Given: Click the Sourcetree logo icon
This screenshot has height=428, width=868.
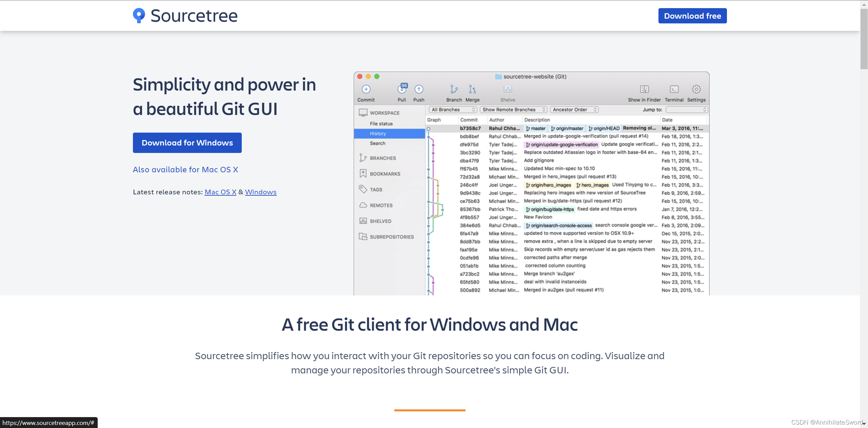Looking at the screenshot, I should 139,16.
